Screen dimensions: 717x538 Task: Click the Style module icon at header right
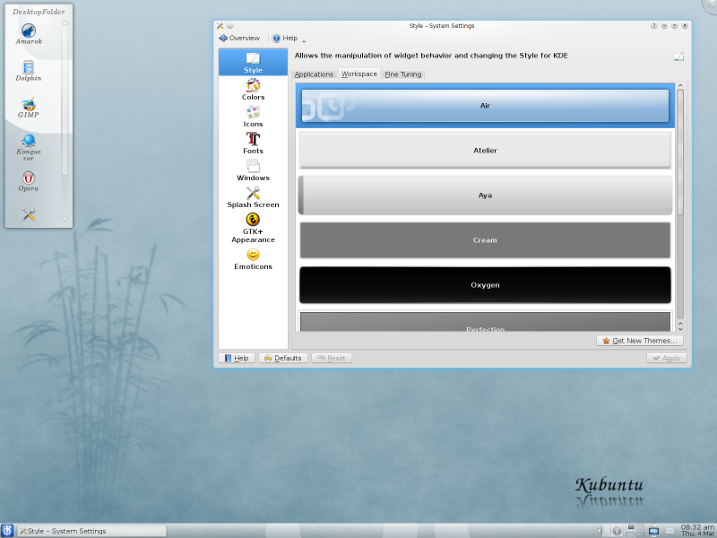coord(679,57)
